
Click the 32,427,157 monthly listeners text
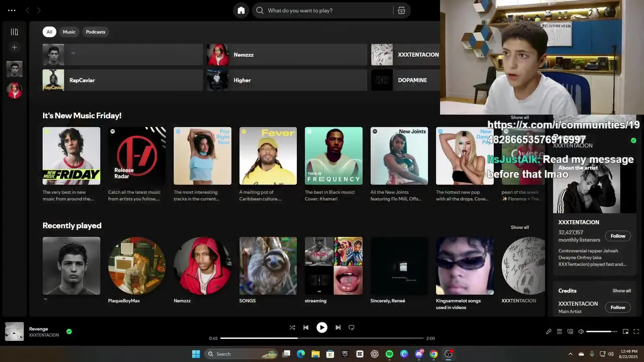click(x=579, y=236)
